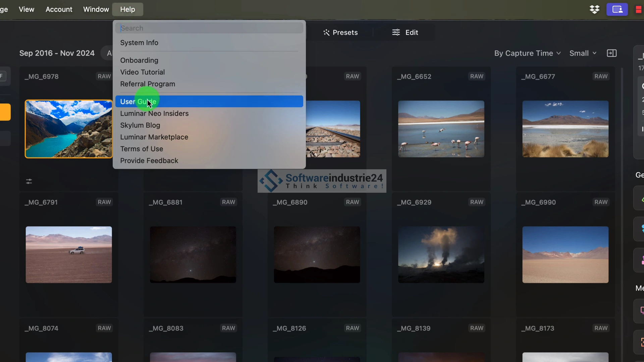Open System Info from Help menu

(139, 43)
